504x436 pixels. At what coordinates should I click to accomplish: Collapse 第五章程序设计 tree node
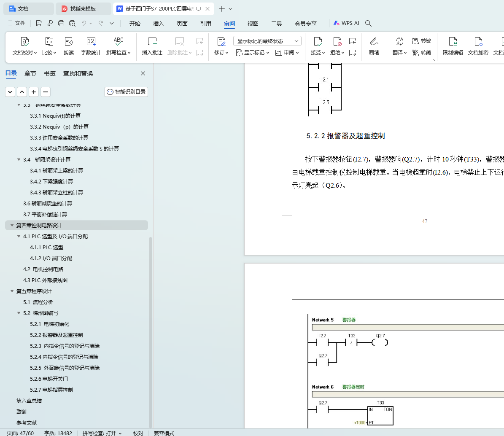tap(12, 291)
